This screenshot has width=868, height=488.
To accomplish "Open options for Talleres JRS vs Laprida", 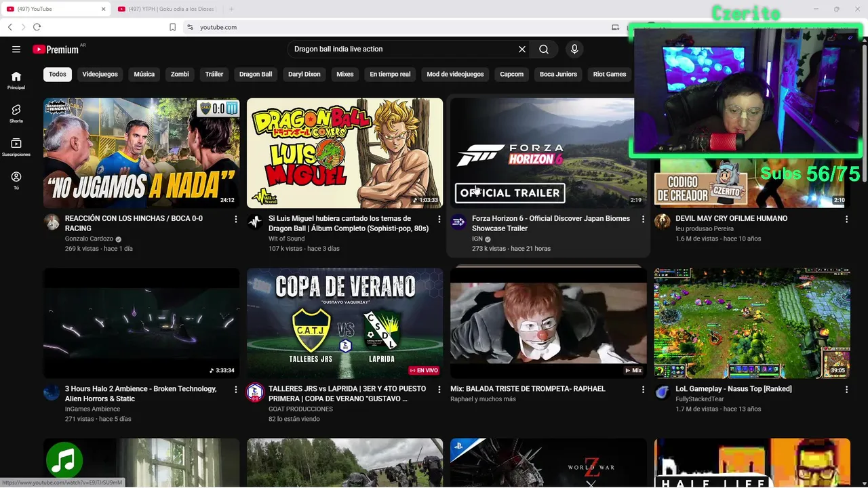I will pos(439,389).
